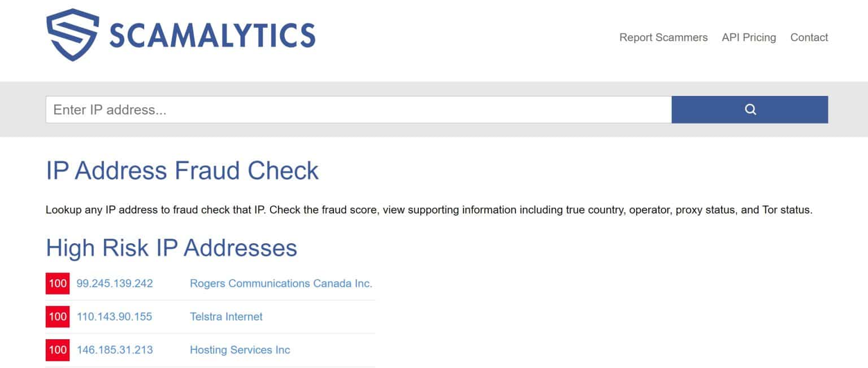The image size is (868, 368).
Task: Click red 100 score badge for 146.185.31.213
Action: click(x=58, y=350)
